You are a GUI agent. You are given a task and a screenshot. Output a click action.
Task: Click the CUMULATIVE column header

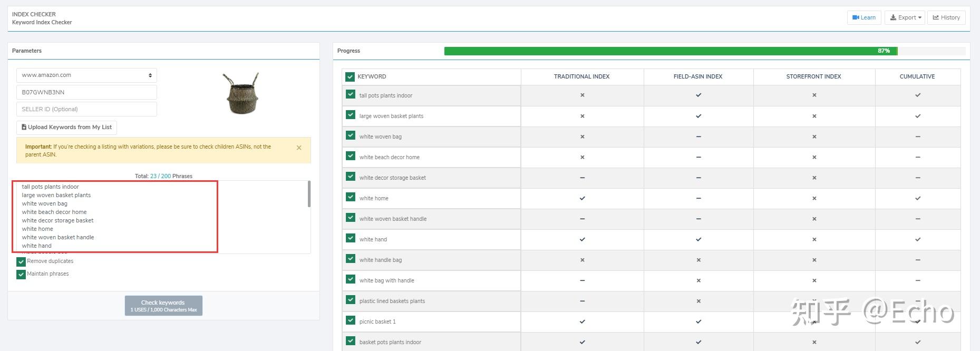[x=917, y=76]
